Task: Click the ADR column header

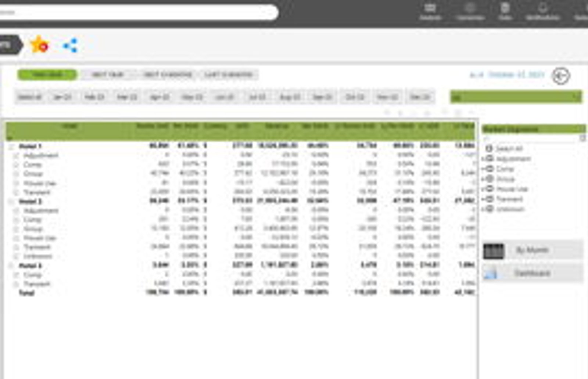Action: pos(242,126)
